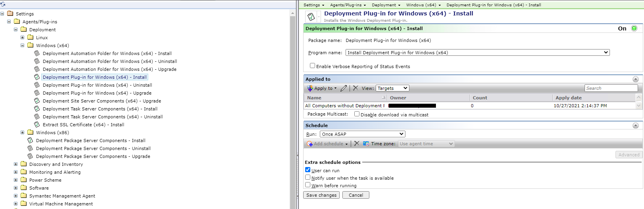Click the delete X icon in Schedule toolbar
The height and width of the screenshot is (209, 644).
(357, 144)
